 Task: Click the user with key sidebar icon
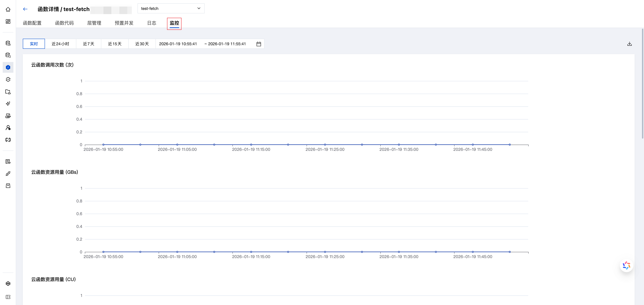(8, 128)
